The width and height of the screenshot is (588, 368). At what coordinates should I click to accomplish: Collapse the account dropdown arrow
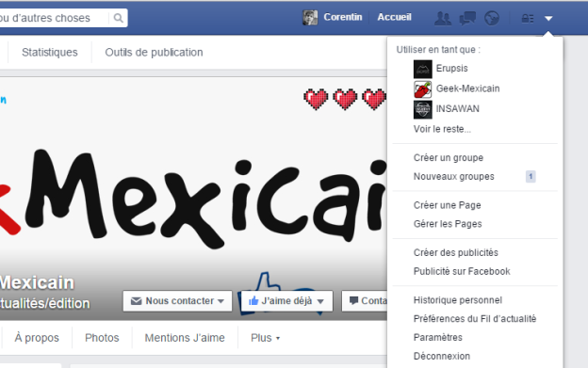click(548, 18)
